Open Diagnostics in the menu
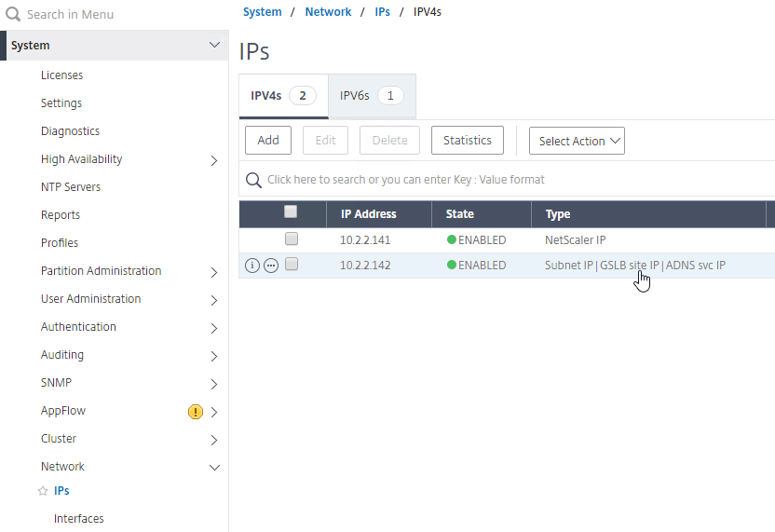Viewport: 775px width, 532px height. [x=70, y=131]
